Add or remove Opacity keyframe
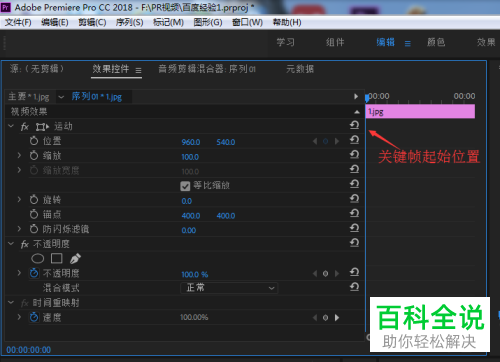This screenshot has width=500, height=362. pos(326,274)
